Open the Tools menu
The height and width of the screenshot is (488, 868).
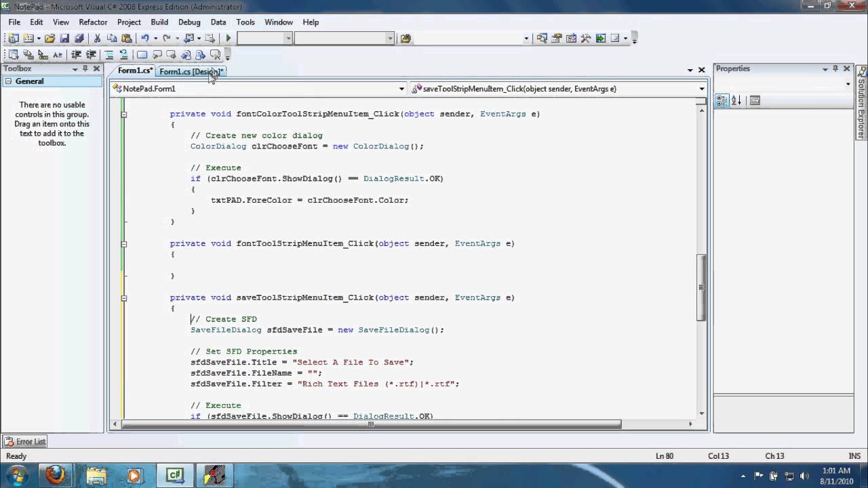(x=245, y=22)
